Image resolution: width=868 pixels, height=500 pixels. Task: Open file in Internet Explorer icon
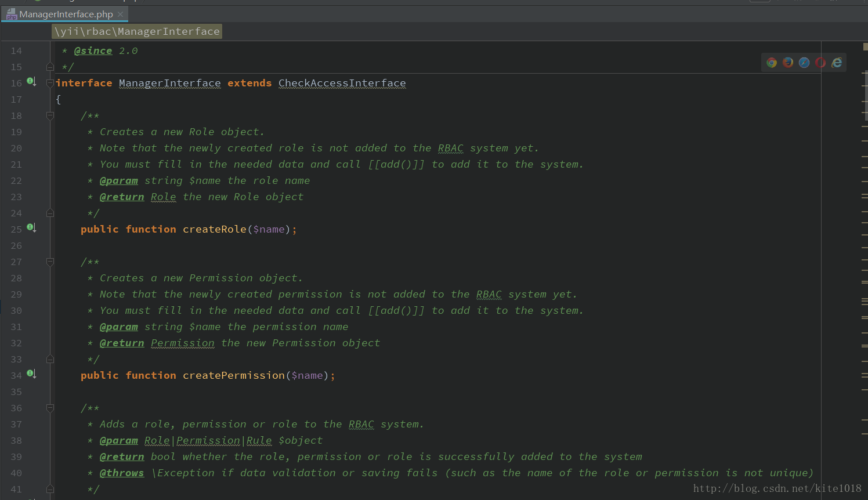[x=837, y=63]
